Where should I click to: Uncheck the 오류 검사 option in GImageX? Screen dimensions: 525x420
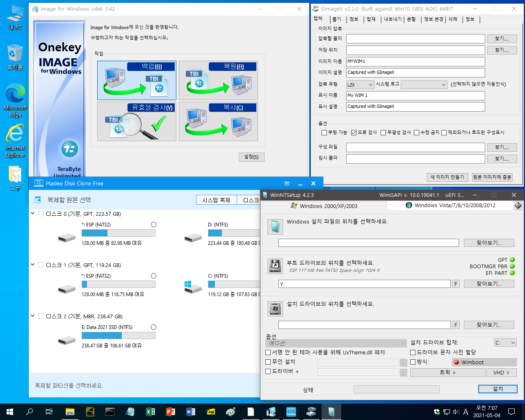pyautogui.click(x=354, y=132)
